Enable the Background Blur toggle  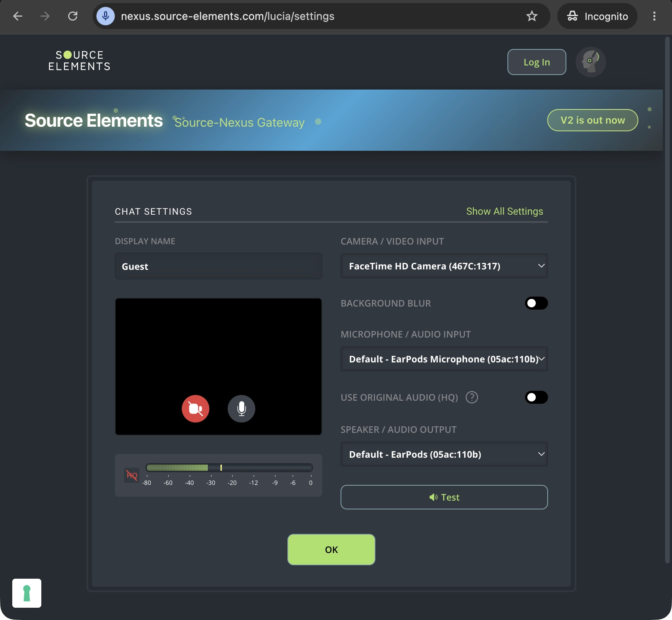click(536, 303)
